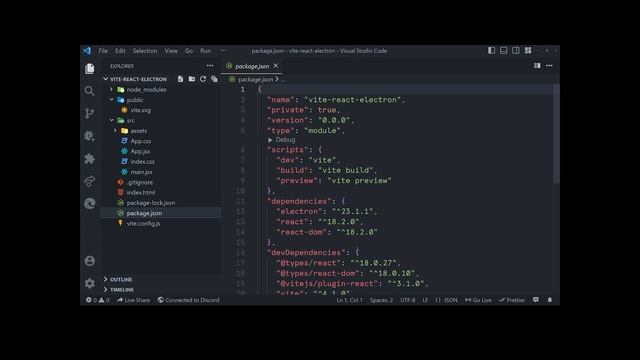The width and height of the screenshot is (640, 360).
Task: Click Connected to Discord status item
Action: pos(189,300)
